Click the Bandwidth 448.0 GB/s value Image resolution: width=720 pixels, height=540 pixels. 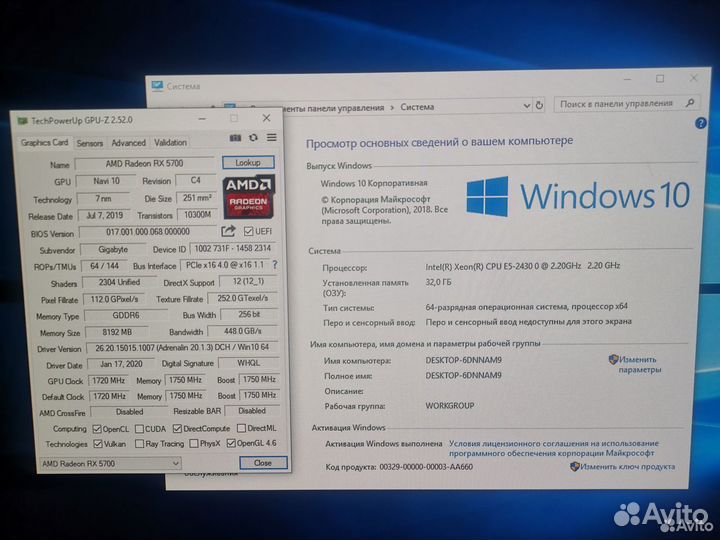coord(242,331)
